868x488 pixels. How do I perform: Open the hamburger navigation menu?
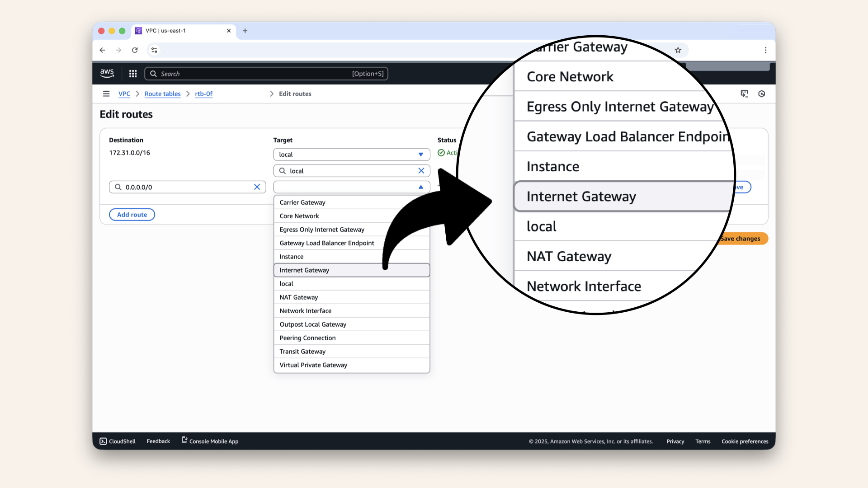106,94
